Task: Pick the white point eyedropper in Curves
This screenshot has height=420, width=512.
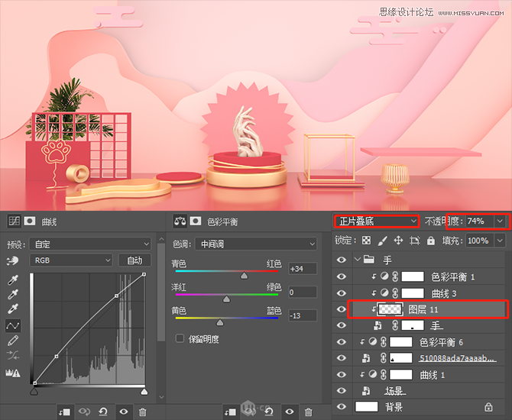Action: click(x=14, y=309)
